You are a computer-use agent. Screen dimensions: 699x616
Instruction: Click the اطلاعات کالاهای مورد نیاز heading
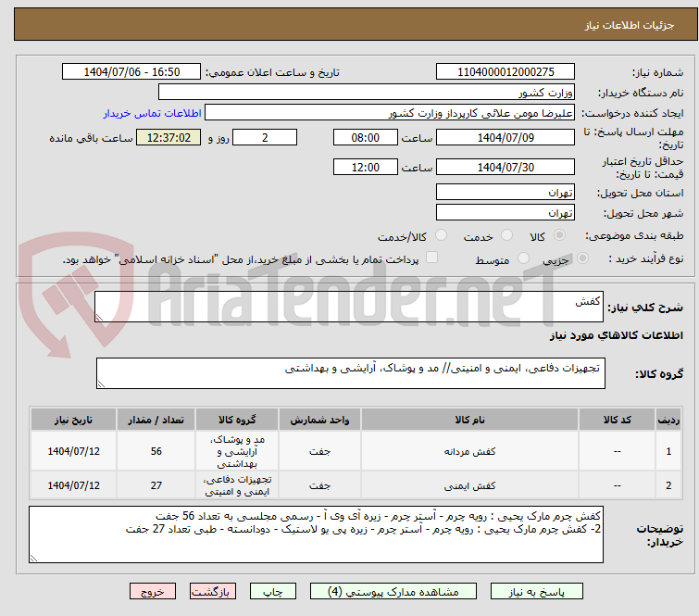pyautogui.click(x=616, y=335)
